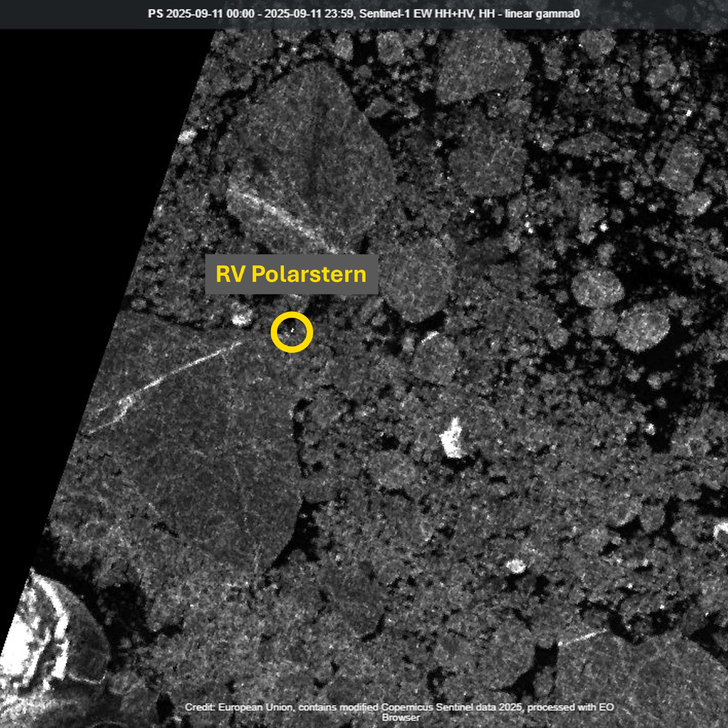Click the largest bright round floe on right

(644, 328)
